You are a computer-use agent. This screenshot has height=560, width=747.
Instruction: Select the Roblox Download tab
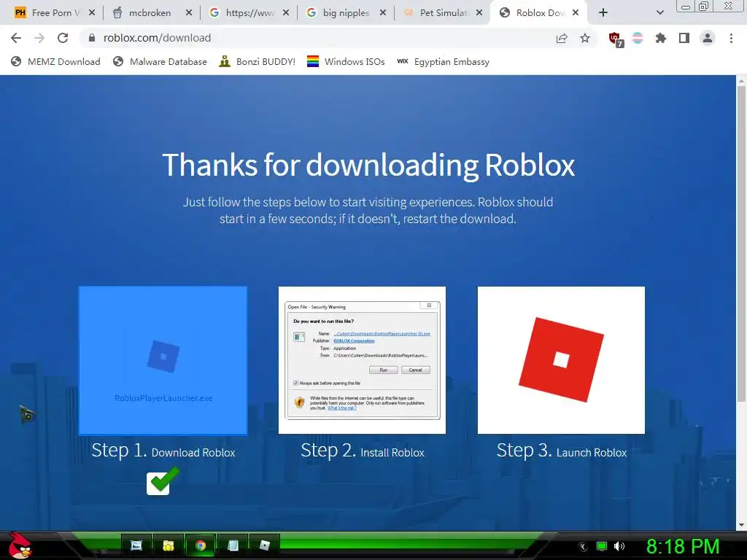tap(539, 13)
